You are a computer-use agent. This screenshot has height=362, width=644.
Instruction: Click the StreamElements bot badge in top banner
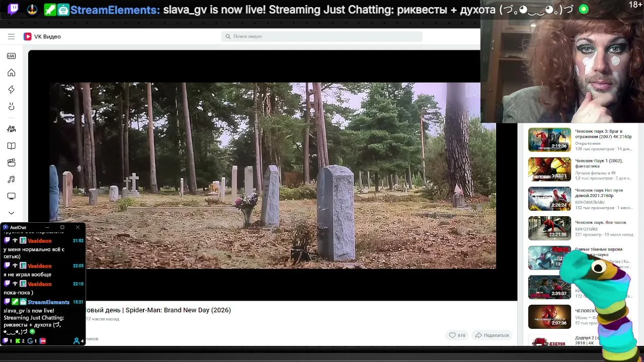63,10
